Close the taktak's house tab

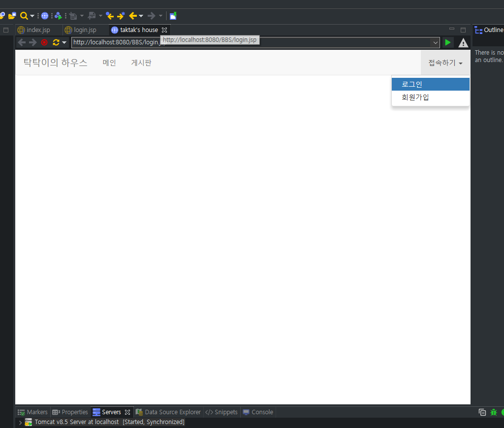click(x=164, y=30)
